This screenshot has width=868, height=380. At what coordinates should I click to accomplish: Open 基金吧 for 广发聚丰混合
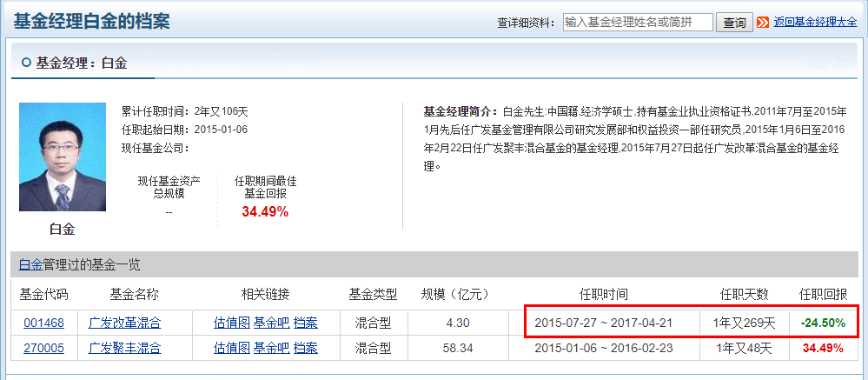271,348
